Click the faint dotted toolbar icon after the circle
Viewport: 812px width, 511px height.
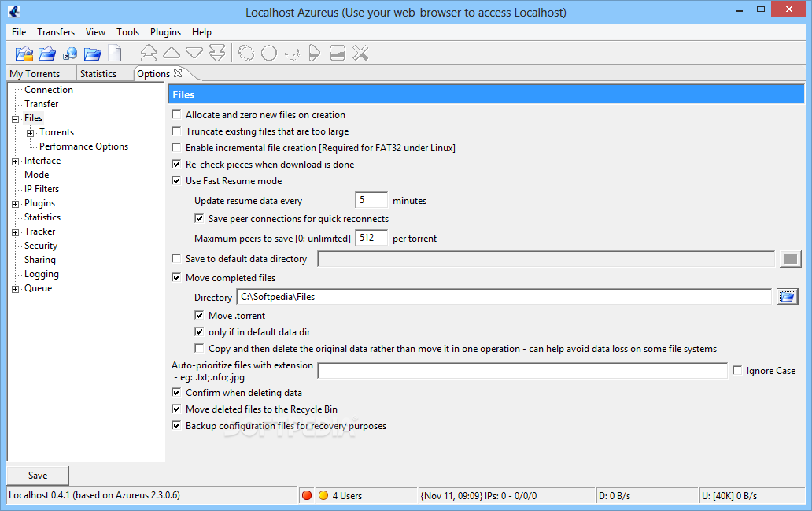(x=292, y=54)
